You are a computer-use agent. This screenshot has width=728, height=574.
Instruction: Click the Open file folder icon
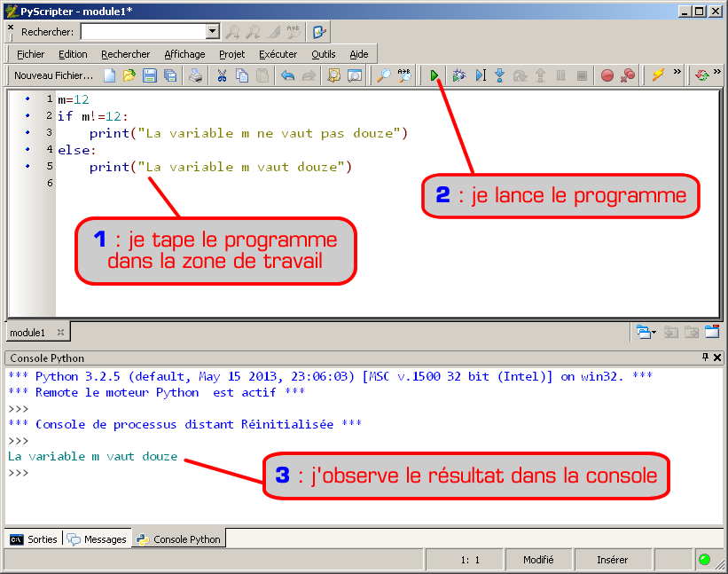129,76
